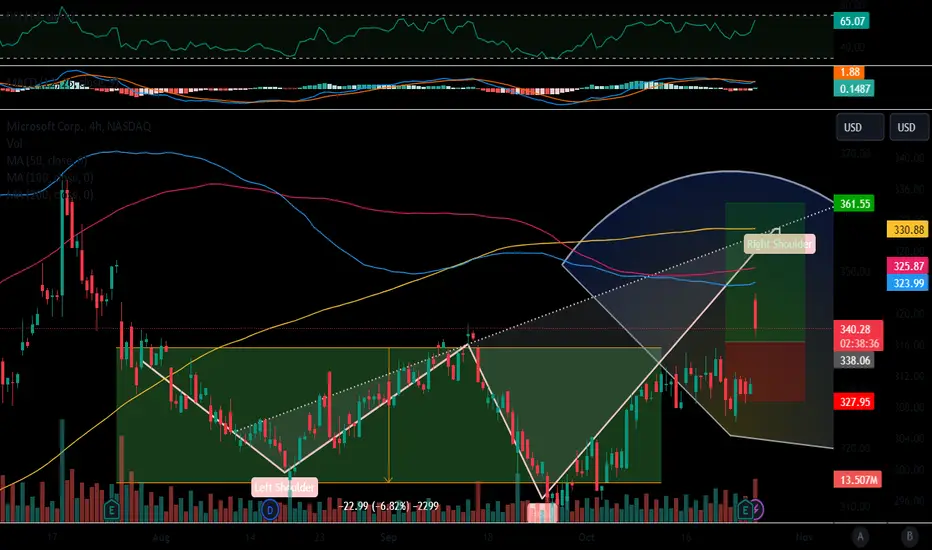Screen dimensions: 932x550
Task: Click the Oct date on time axis
Action: point(586,538)
